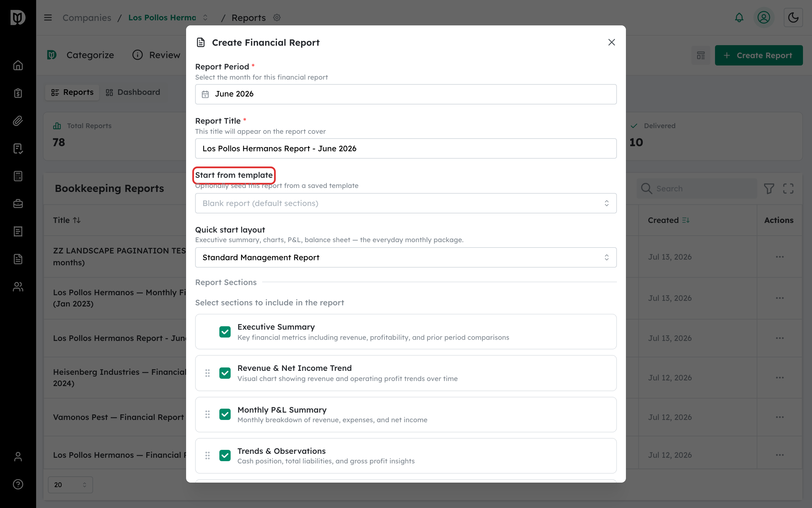Open Heisenberg Industries — Financial report row

click(x=120, y=378)
